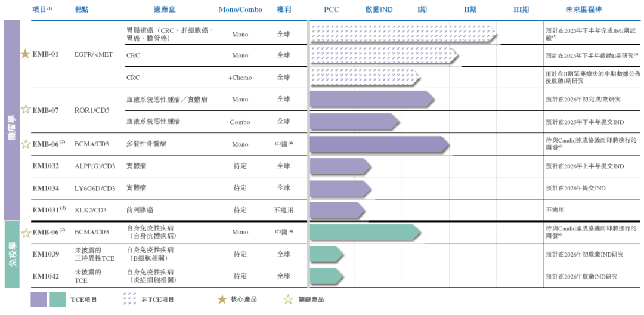
Task: Click the 多發性骨髓瘤 indication cell
Action: (147, 144)
